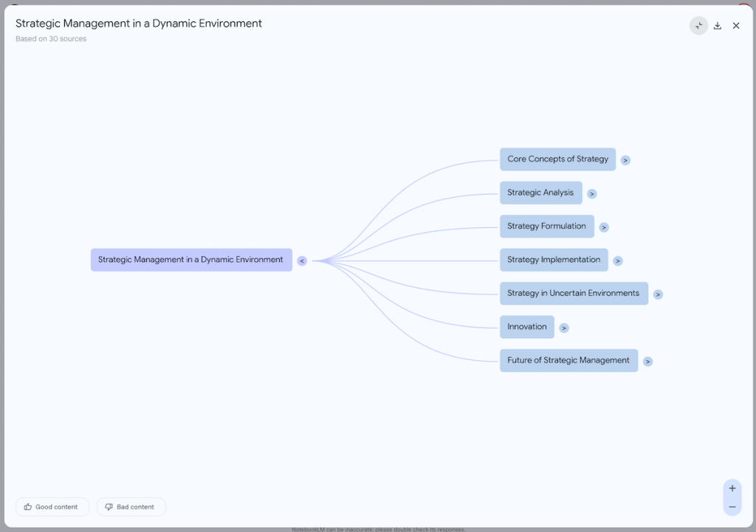Rate with Good content thumbs up
Screen dimensions: 756x532
[52, 507]
